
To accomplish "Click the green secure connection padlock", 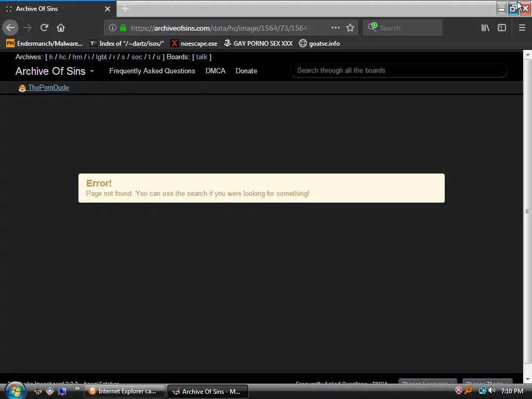I will pos(123,28).
